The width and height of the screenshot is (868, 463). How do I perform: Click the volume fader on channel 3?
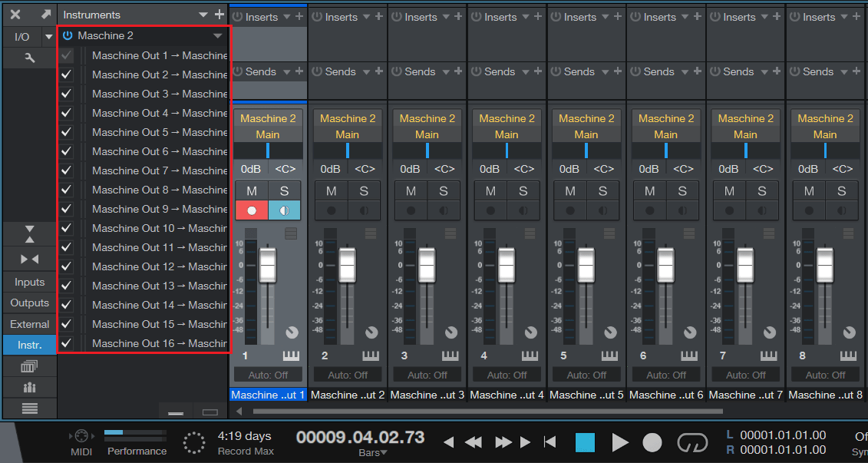[x=427, y=265]
